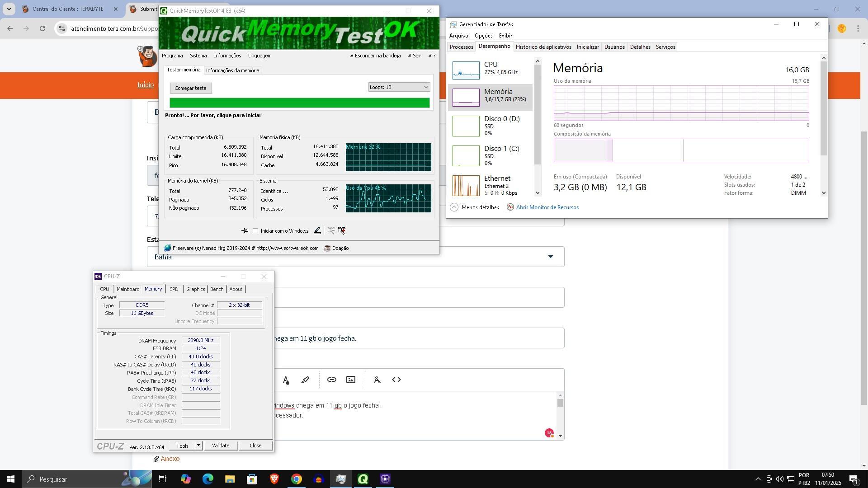Screen dimensions: 868x488
Task: Click the browser back arrow
Action: [10, 28]
